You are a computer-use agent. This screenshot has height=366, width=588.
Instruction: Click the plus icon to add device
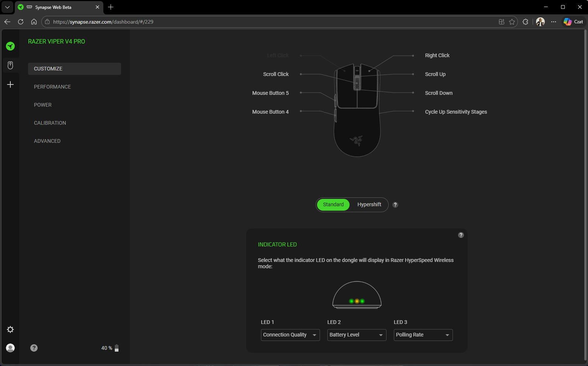[x=10, y=84]
